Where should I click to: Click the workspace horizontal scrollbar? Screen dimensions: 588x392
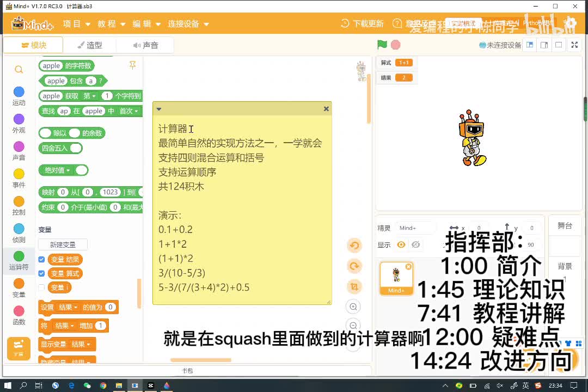[x=200, y=360]
